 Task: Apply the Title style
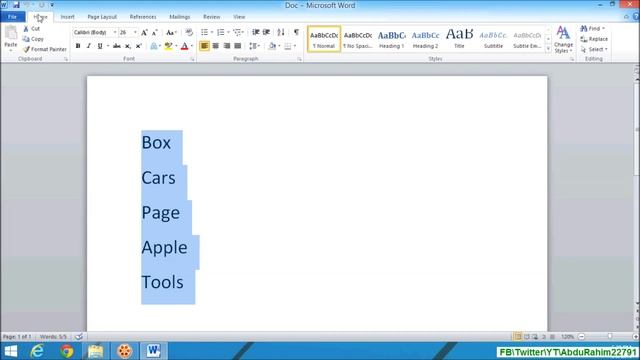459,39
